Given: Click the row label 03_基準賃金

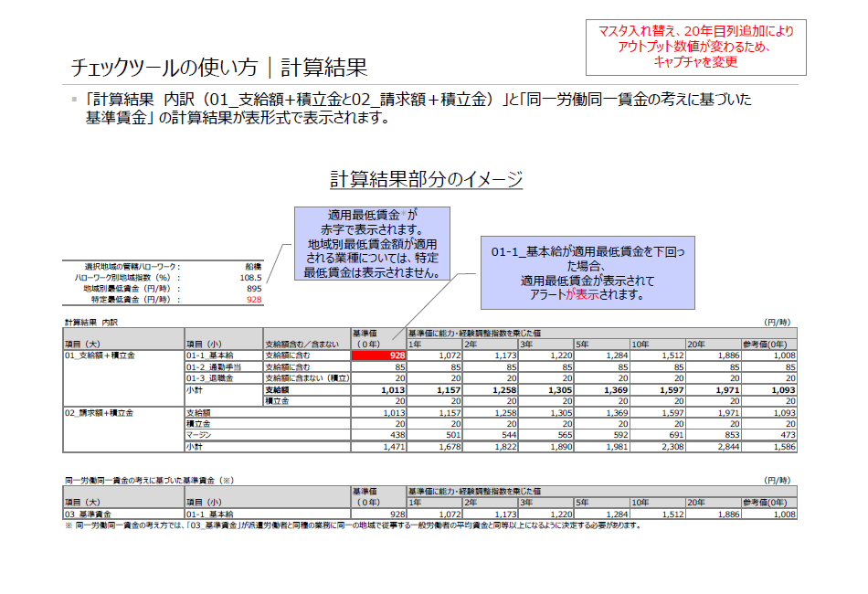Looking at the screenshot, I should [x=88, y=514].
